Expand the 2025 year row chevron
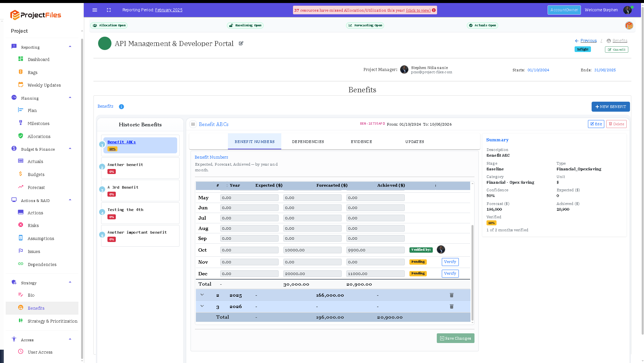This screenshot has height=363, width=644. [202, 295]
